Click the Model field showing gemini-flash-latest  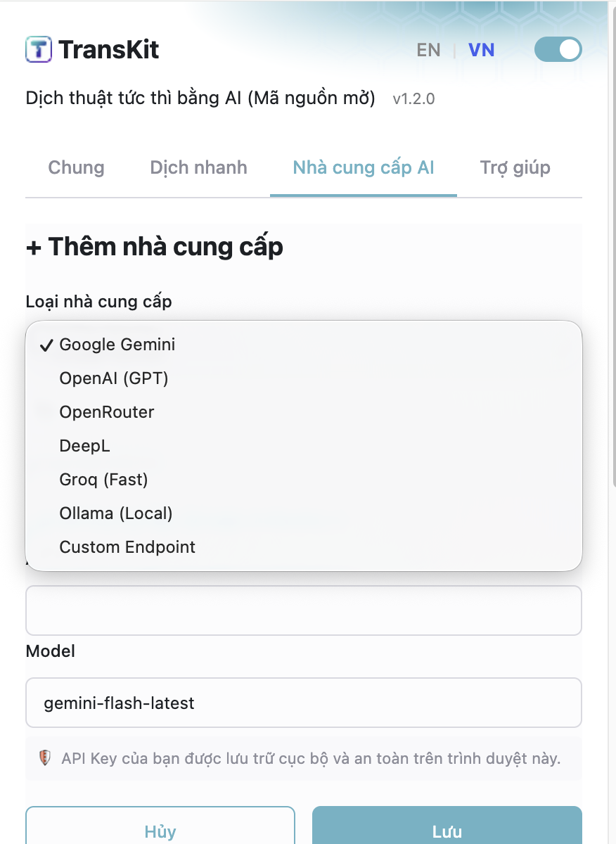coord(304,702)
